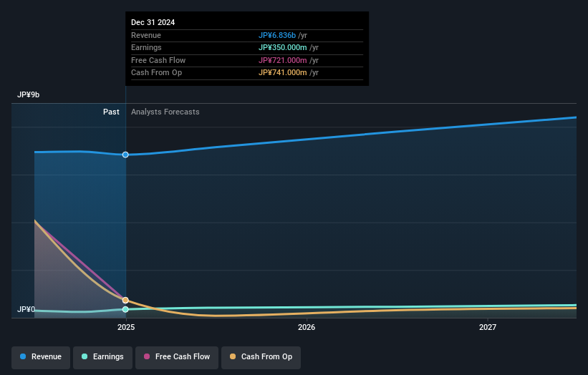This screenshot has height=375, width=588.
Task: Click the JP¥350.000m earnings value
Action: 283,47
